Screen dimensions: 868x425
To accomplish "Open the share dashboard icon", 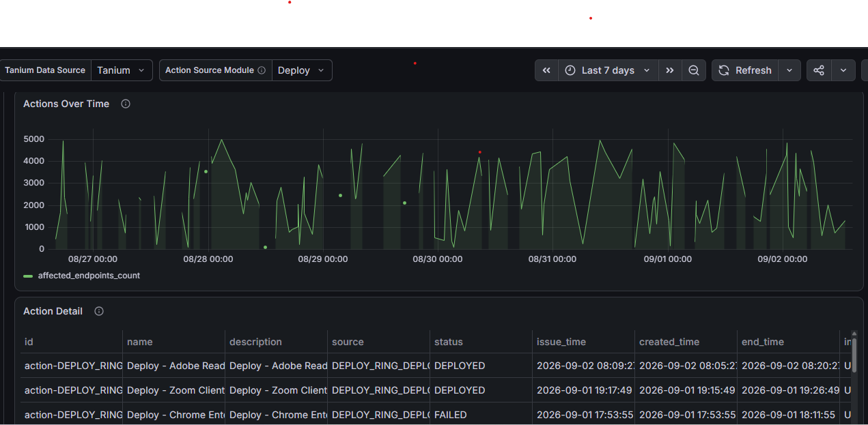I will coord(819,70).
